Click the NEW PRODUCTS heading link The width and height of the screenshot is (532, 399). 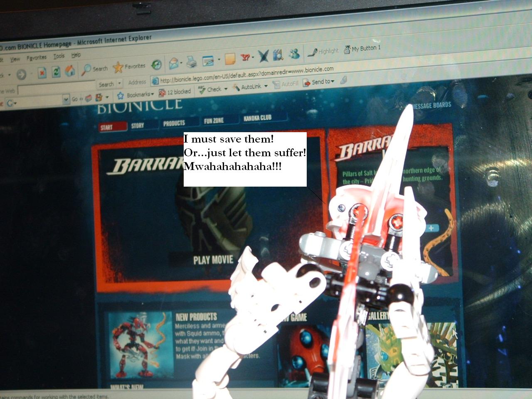196,318
